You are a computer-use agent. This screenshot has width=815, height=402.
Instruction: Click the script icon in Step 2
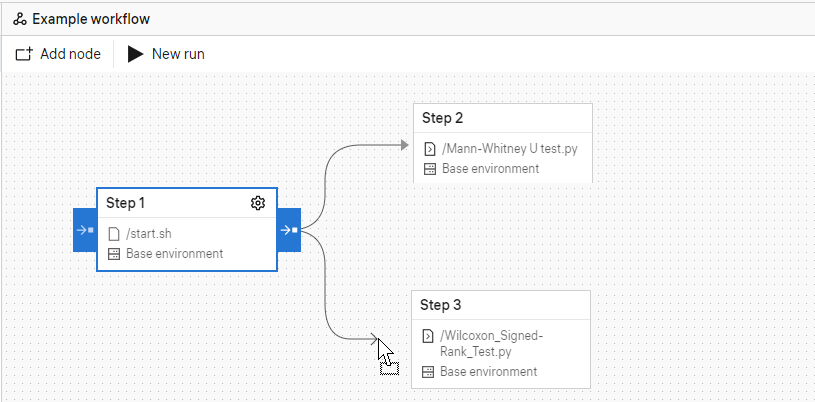[430, 149]
